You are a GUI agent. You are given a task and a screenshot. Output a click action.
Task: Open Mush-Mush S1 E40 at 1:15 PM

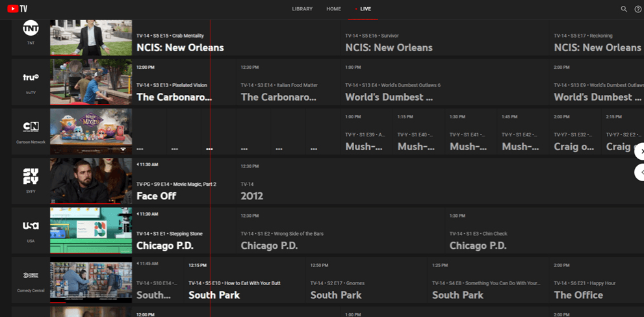pos(419,131)
